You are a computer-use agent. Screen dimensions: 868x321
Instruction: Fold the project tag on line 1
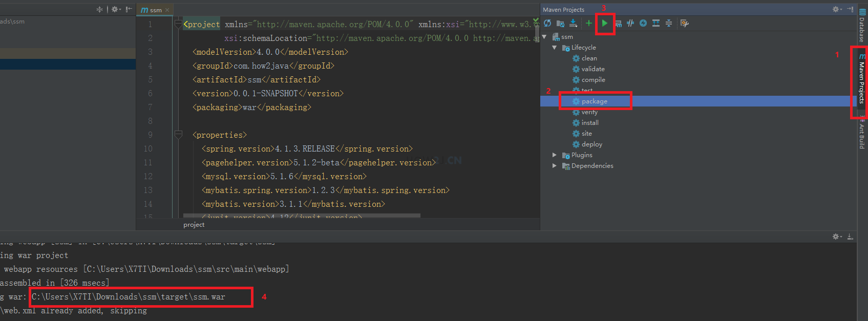pyautogui.click(x=178, y=24)
